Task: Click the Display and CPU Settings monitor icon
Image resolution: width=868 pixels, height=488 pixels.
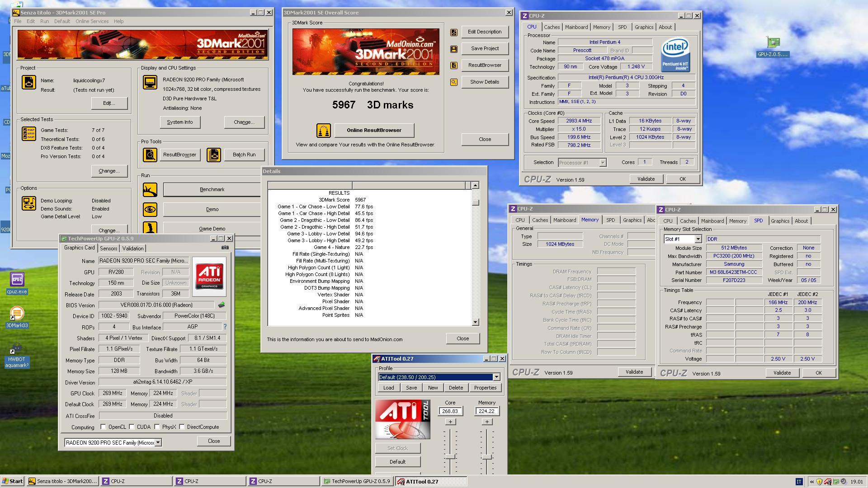Action: [x=150, y=82]
